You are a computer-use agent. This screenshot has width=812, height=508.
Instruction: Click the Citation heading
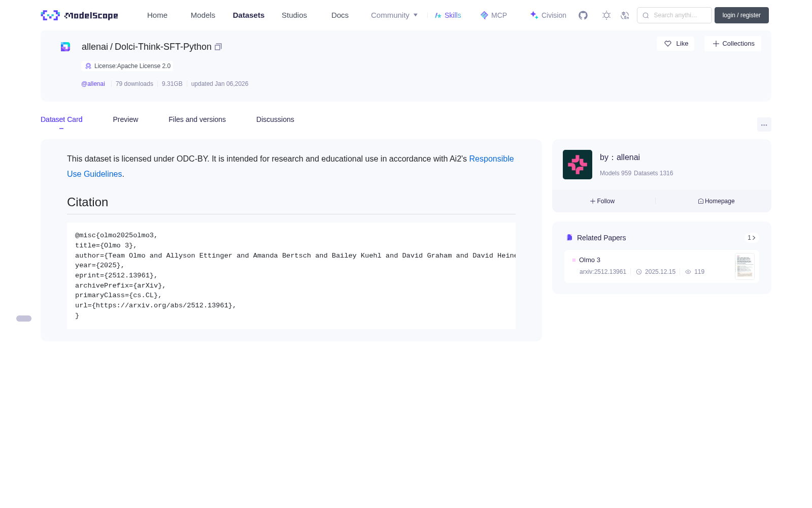click(x=88, y=202)
